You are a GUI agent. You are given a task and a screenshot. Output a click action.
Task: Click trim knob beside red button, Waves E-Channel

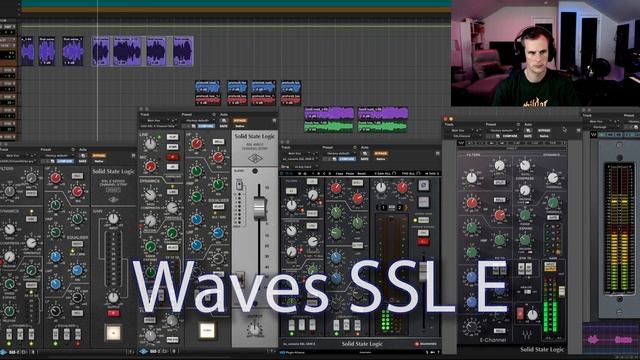(532, 315)
